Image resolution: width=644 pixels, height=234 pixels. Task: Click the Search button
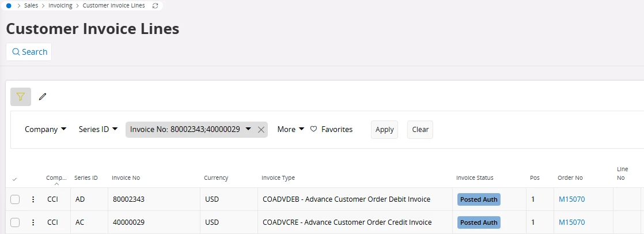coord(29,52)
